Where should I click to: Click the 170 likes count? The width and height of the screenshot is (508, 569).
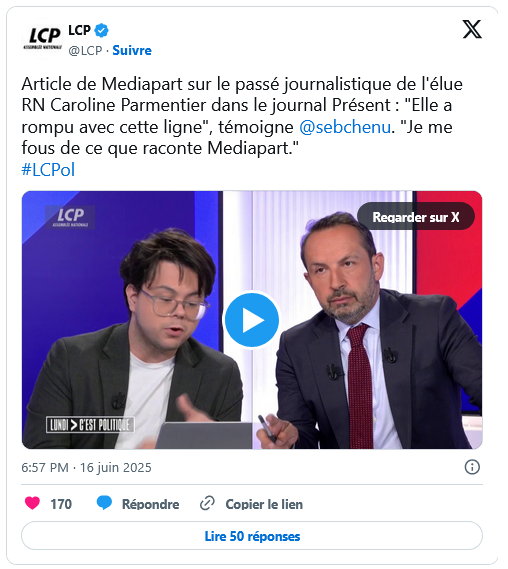click(x=61, y=504)
